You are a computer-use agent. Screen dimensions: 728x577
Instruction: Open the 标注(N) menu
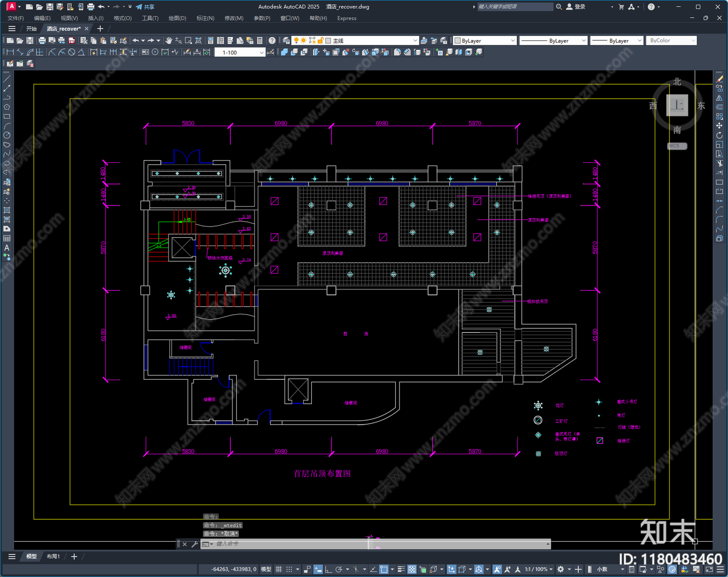pos(205,18)
